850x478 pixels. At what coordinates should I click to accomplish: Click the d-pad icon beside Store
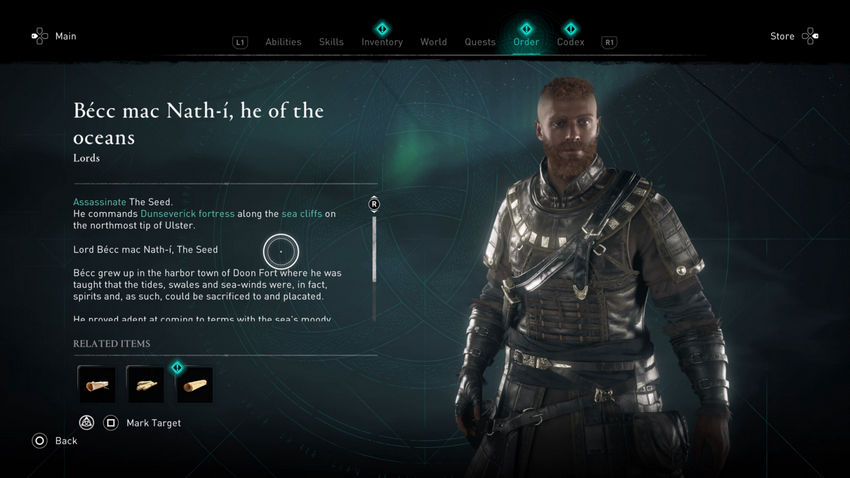(x=810, y=36)
